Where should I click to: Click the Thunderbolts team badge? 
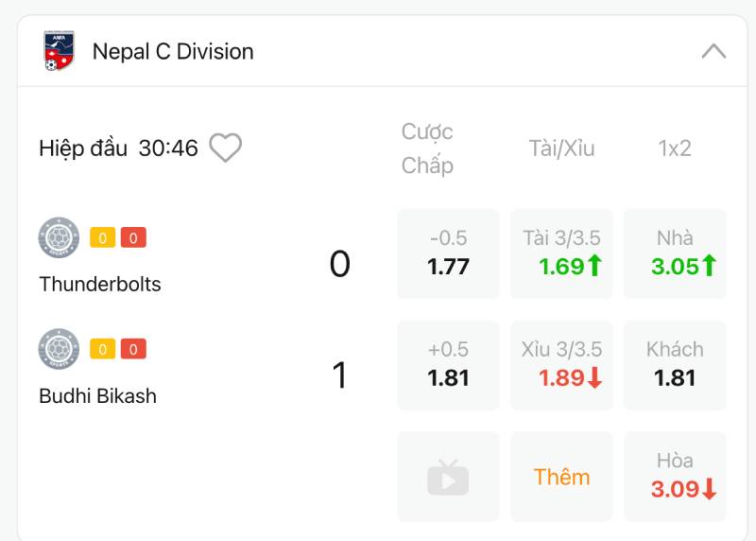click(x=59, y=237)
